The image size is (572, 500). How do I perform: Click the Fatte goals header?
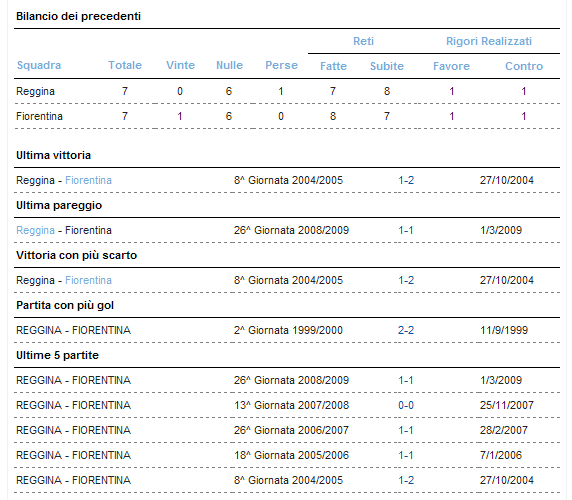(x=333, y=66)
